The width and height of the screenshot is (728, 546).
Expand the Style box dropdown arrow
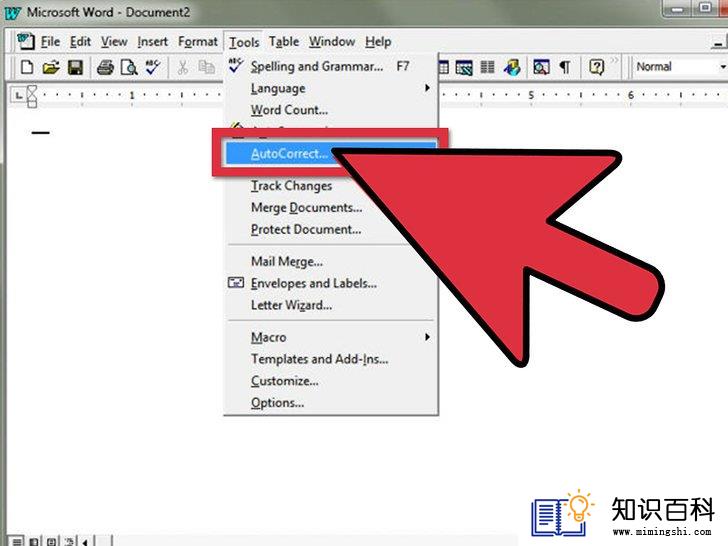click(x=722, y=67)
